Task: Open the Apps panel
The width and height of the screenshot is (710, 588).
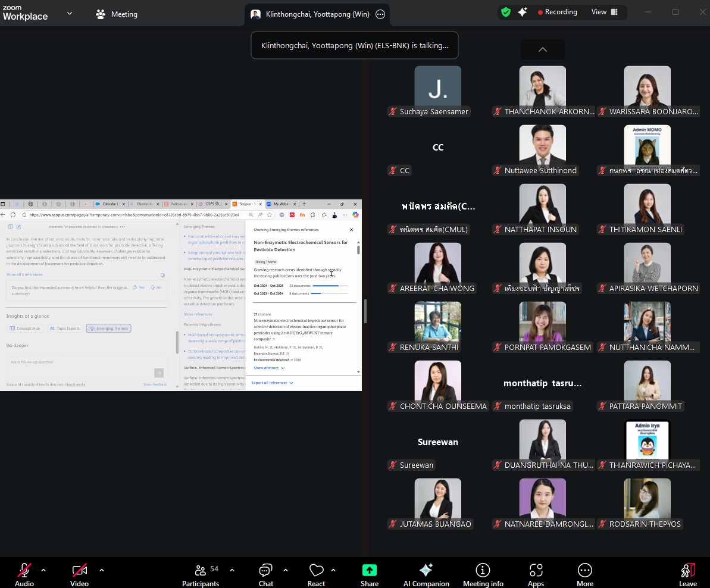Action: coord(536,574)
